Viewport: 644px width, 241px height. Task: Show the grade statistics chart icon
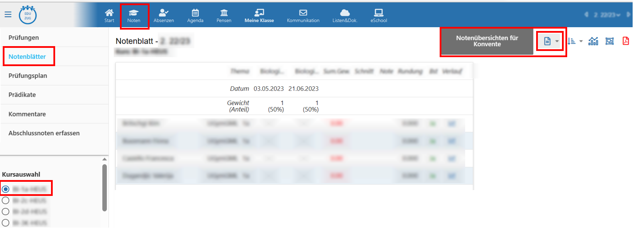click(x=593, y=41)
